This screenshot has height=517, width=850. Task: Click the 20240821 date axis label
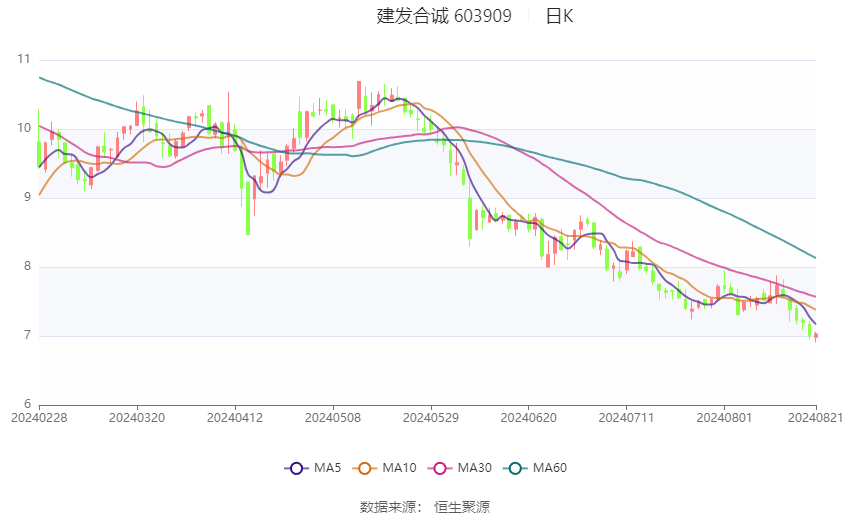click(815, 418)
